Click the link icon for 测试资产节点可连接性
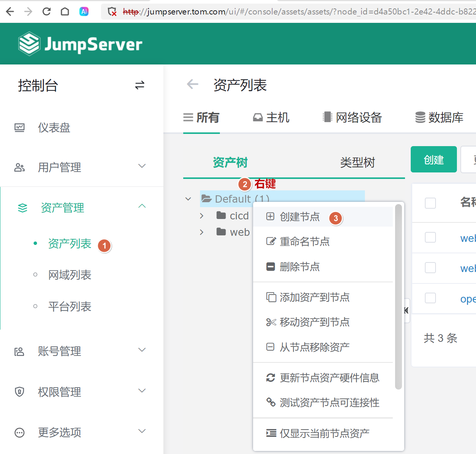476x454 pixels. click(x=271, y=402)
